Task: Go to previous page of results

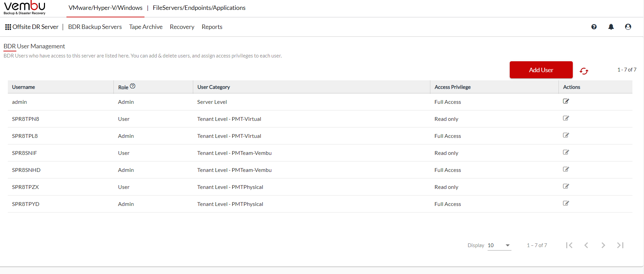Action: click(x=586, y=245)
